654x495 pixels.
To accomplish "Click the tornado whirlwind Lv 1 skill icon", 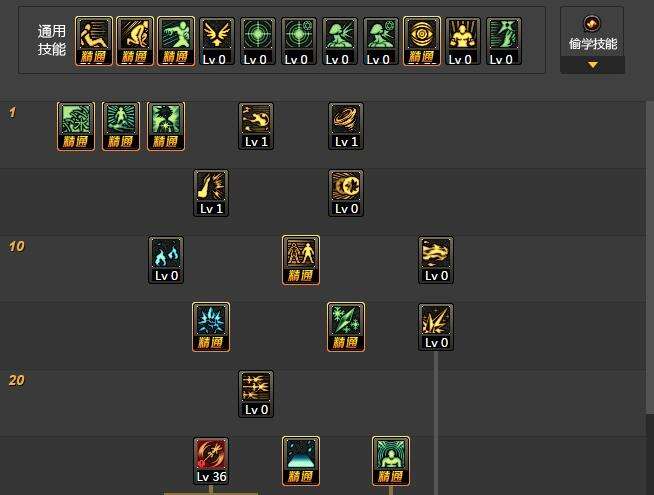I will pyautogui.click(x=346, y=126).
